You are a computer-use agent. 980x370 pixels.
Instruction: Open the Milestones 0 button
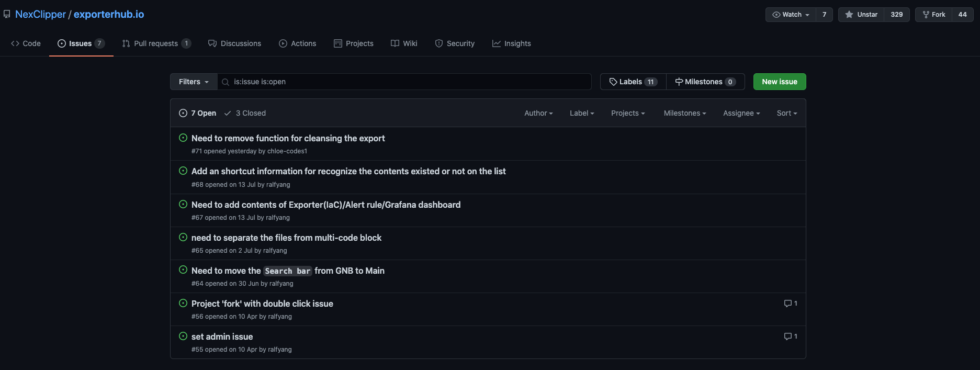705,82
